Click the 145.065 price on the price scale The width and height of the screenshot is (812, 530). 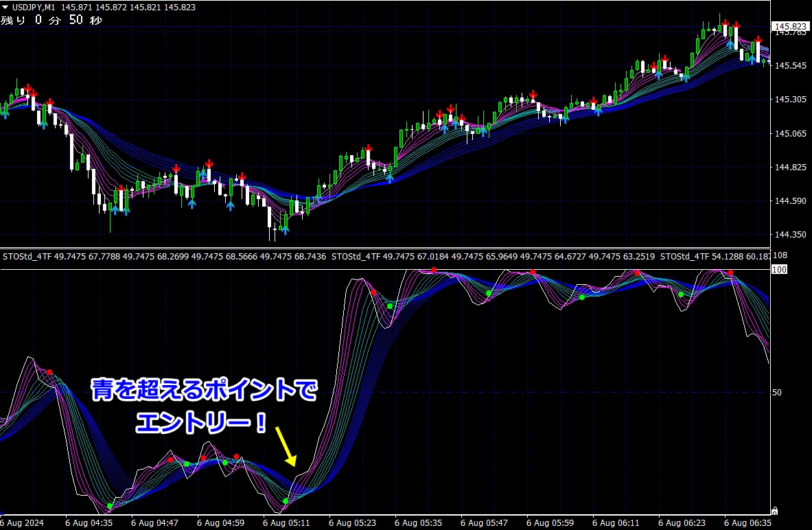click(x=790, y=133)
